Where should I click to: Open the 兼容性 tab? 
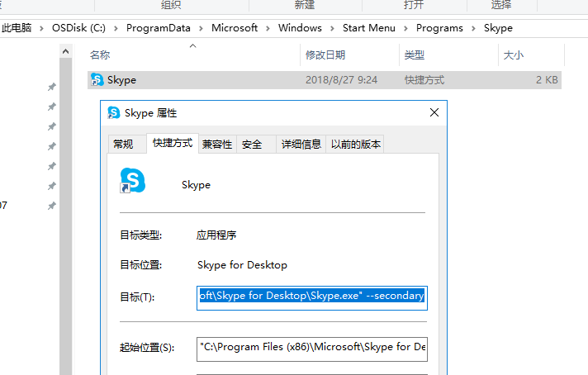click(x=217, y=144)
